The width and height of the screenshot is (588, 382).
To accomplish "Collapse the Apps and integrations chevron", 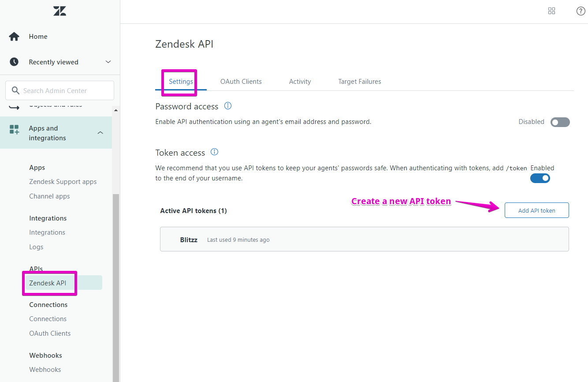I will (x=100, y=133).
